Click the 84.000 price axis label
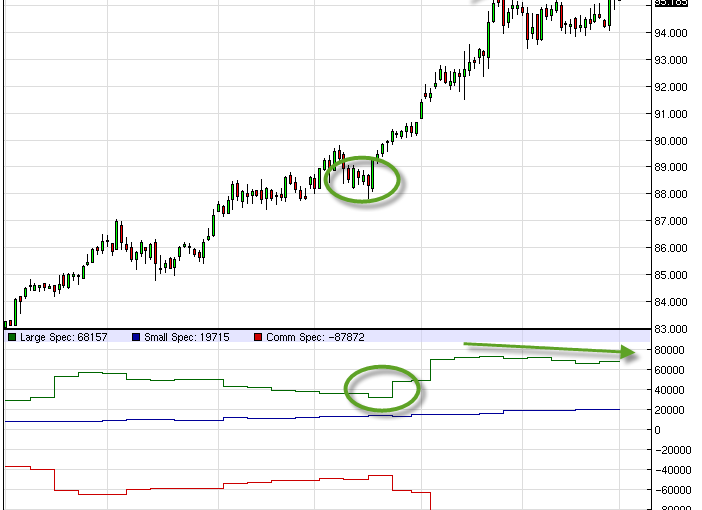 [x=671, y=302]
